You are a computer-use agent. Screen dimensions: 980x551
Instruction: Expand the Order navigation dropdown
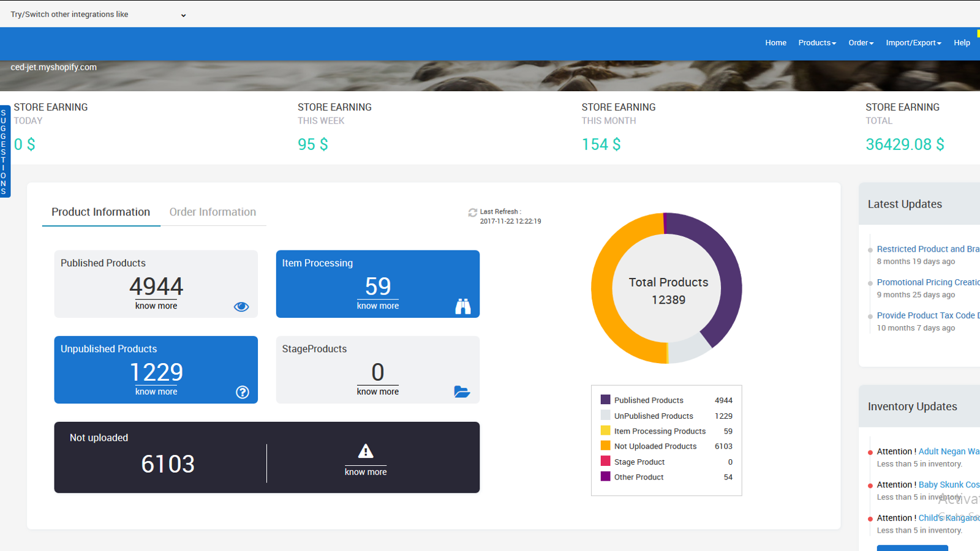point(861,43)
